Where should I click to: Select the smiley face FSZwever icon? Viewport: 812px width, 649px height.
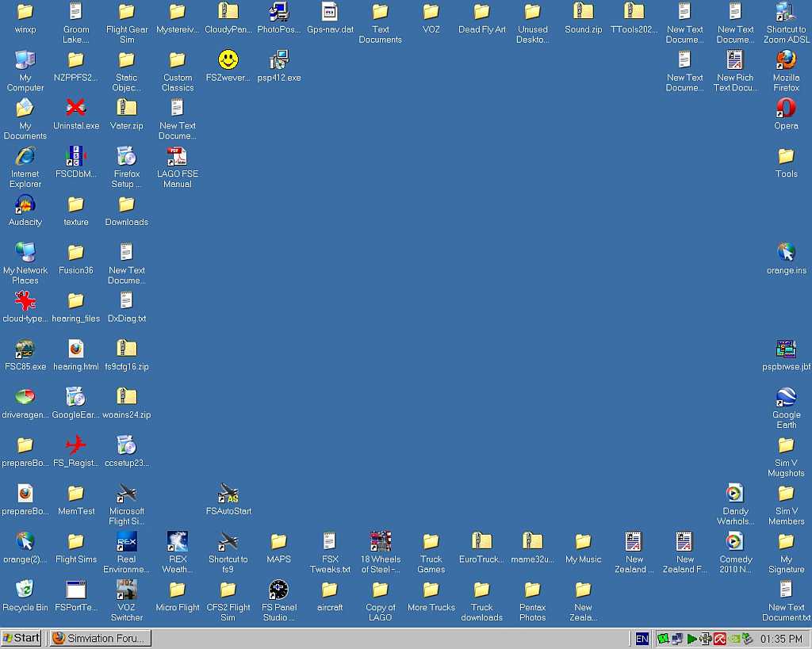228,60
